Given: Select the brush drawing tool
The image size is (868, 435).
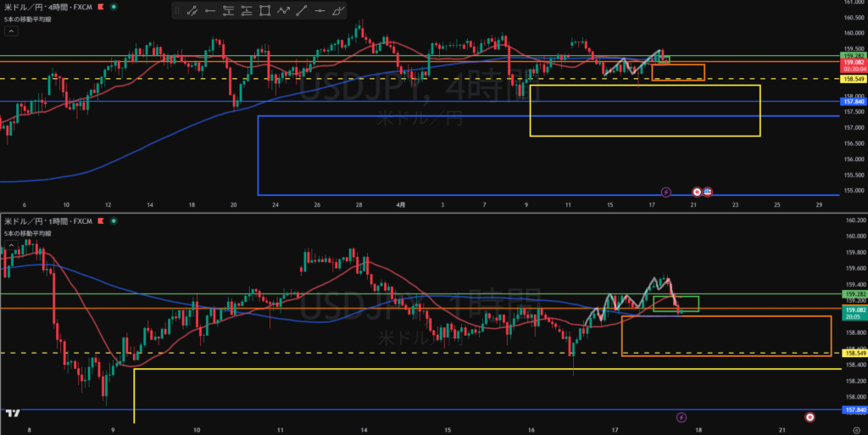Looking at the screenshot, I should (339, 11).
